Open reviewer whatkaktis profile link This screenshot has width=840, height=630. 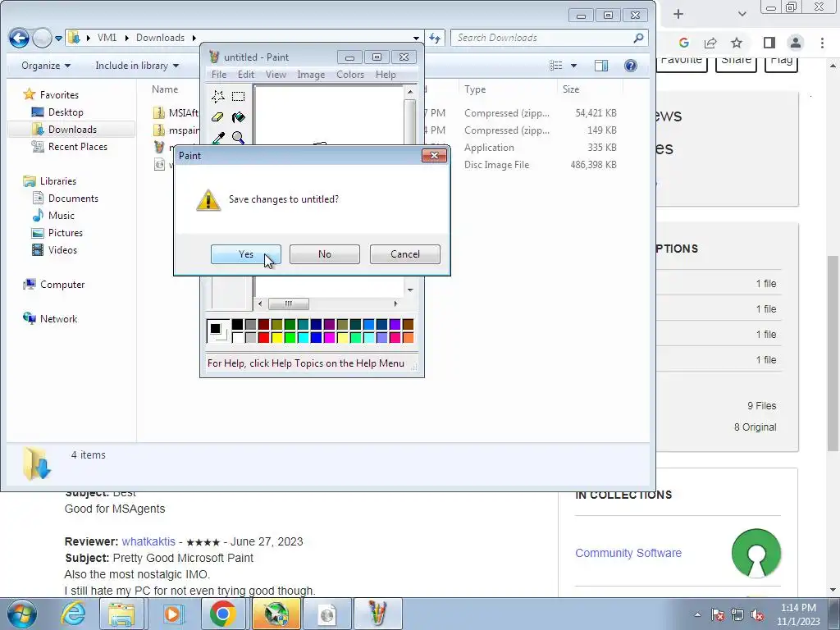[148, 541]
